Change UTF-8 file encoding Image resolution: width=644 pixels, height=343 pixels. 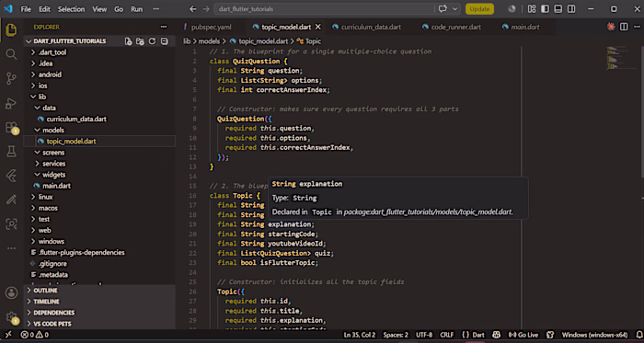424,335
